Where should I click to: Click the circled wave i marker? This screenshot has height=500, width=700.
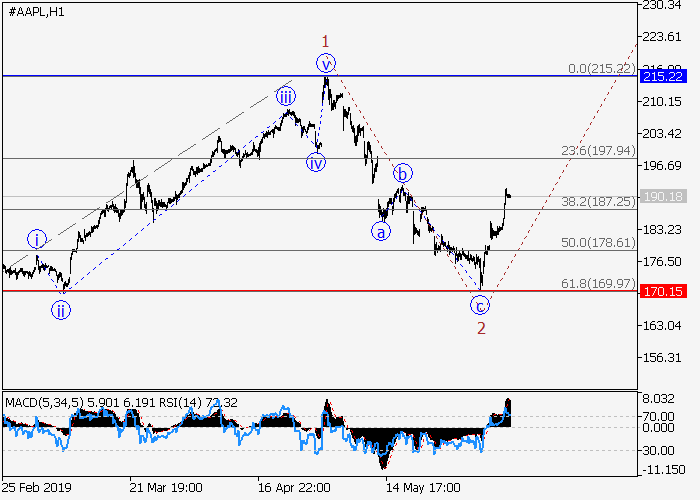pos(37,240)
